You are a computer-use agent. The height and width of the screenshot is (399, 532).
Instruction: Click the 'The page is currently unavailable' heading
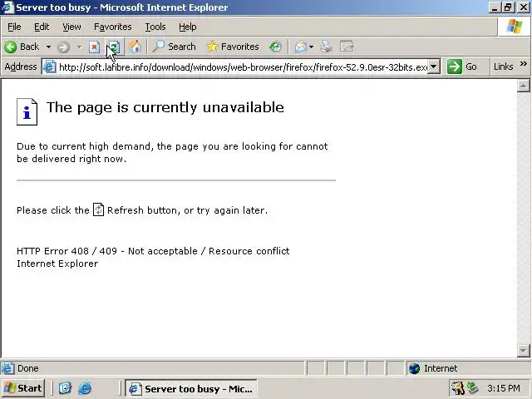coord(165,107)
